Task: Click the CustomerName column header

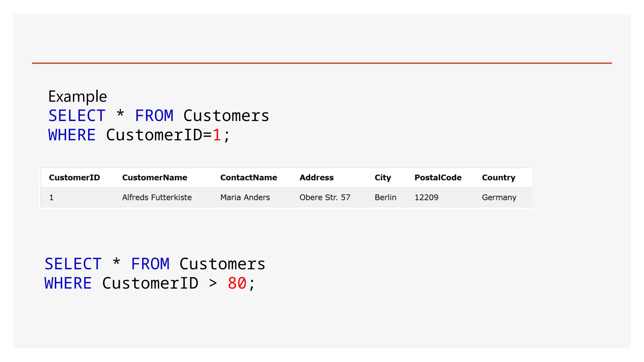Action: (155, 178)
